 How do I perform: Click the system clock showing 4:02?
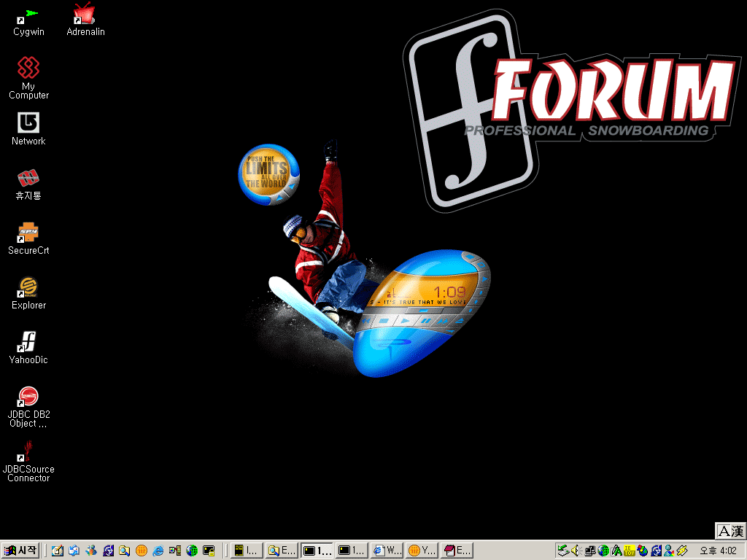pos(718,551)
